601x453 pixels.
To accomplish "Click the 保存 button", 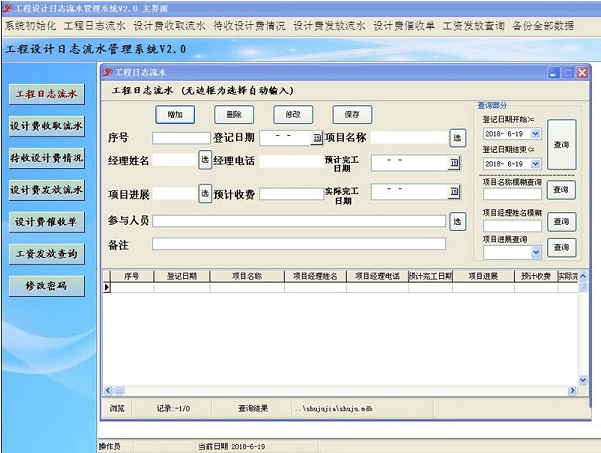I will point(352,115).
